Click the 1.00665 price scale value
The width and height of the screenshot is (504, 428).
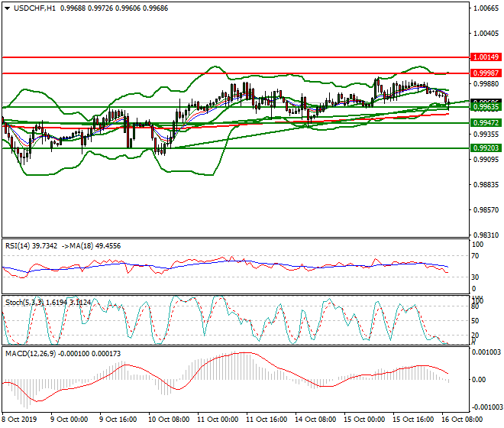point(486,8)
